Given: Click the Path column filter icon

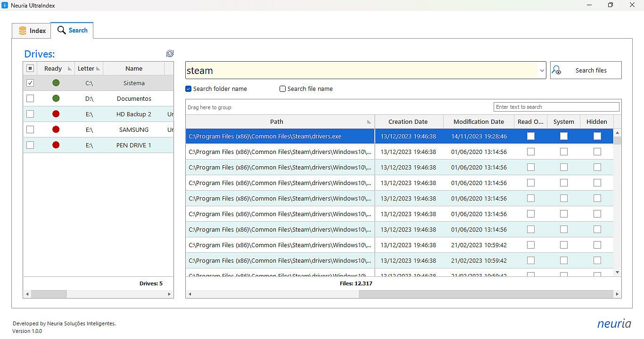Looking at the screenshot, I should click(x=369, y=122).
